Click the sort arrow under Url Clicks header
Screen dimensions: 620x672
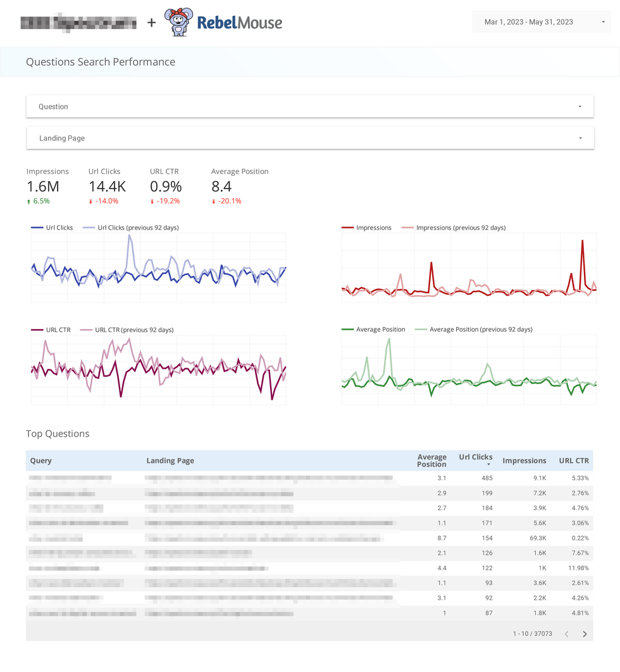click(x=487, y=465)
